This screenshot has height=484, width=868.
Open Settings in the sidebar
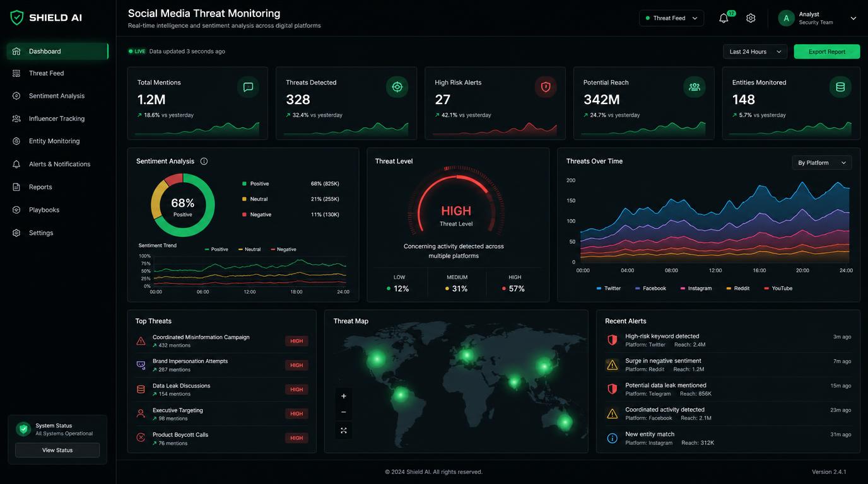tap(57, 233)
